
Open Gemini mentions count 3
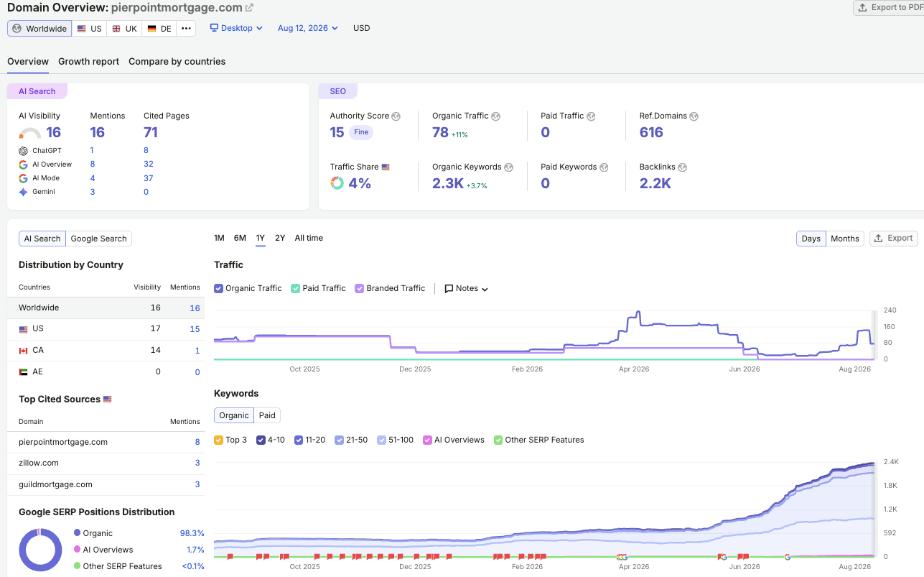[93, 192]
